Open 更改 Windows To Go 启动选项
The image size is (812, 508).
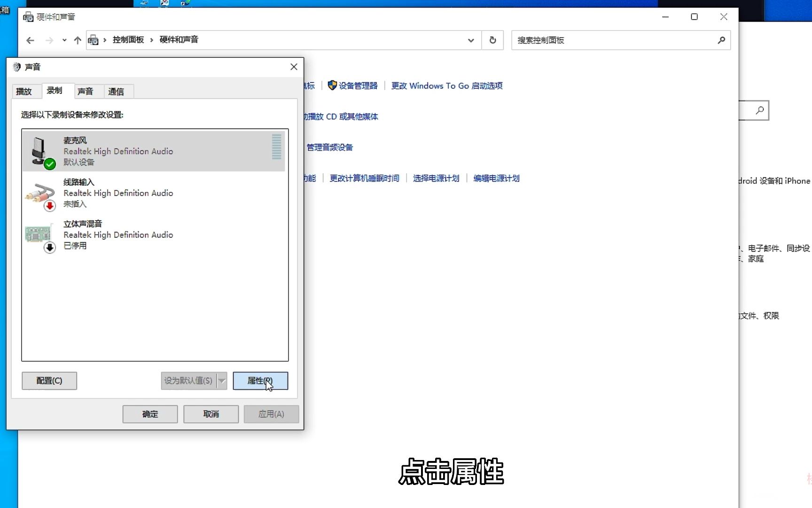[447, 86]
